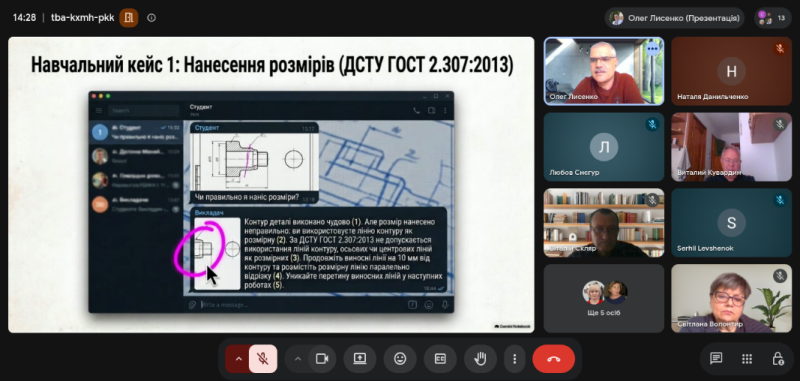800x381 pixels.
Task: Turn on closed captions
Action: pyautogui.click(x=440, y=359)
